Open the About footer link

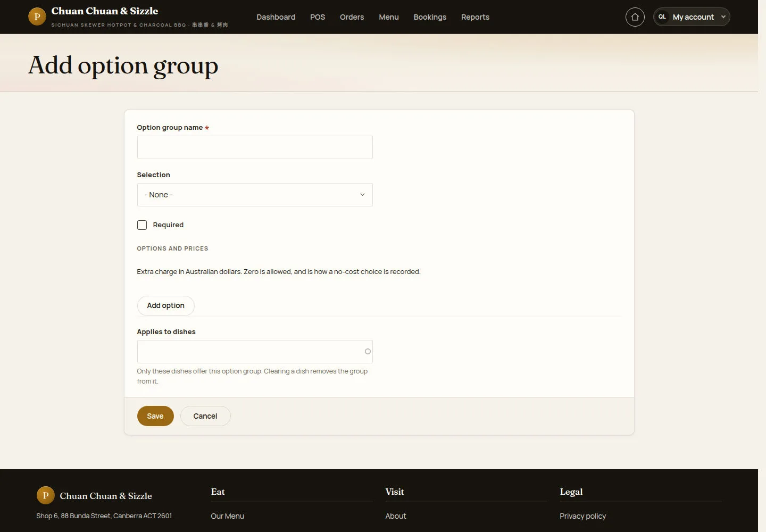point(396,516)
